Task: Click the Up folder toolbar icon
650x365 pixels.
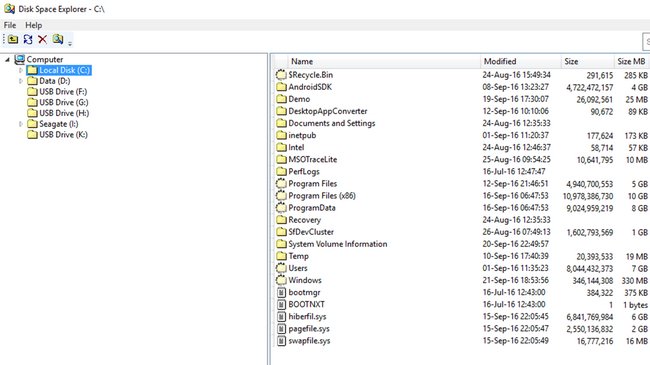Action: 13,39
